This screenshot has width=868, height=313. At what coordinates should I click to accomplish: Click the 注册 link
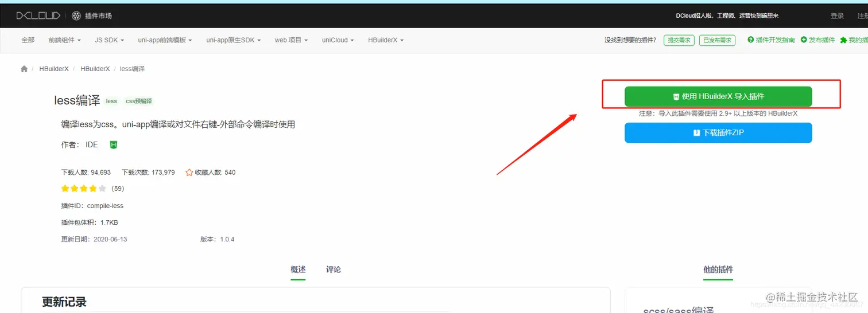862,15
